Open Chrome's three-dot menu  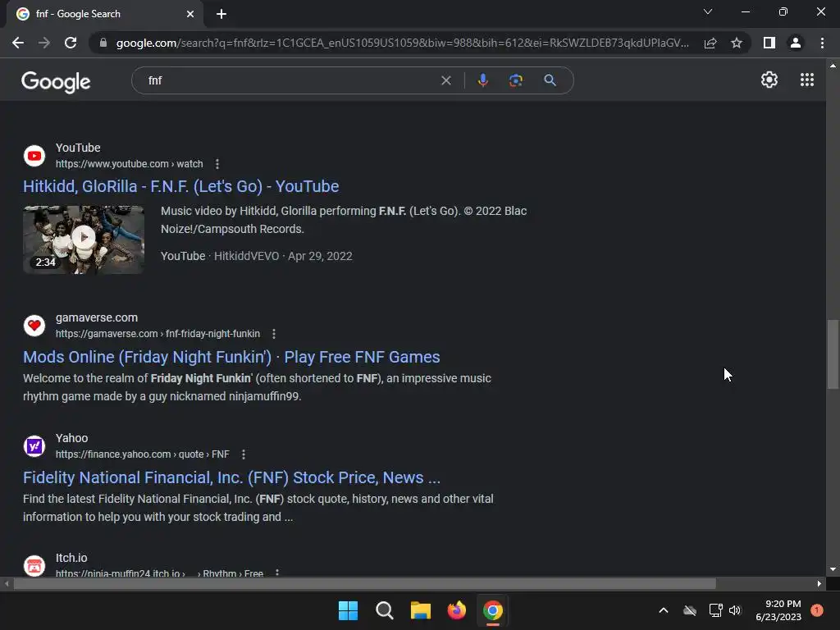point(822,43)
